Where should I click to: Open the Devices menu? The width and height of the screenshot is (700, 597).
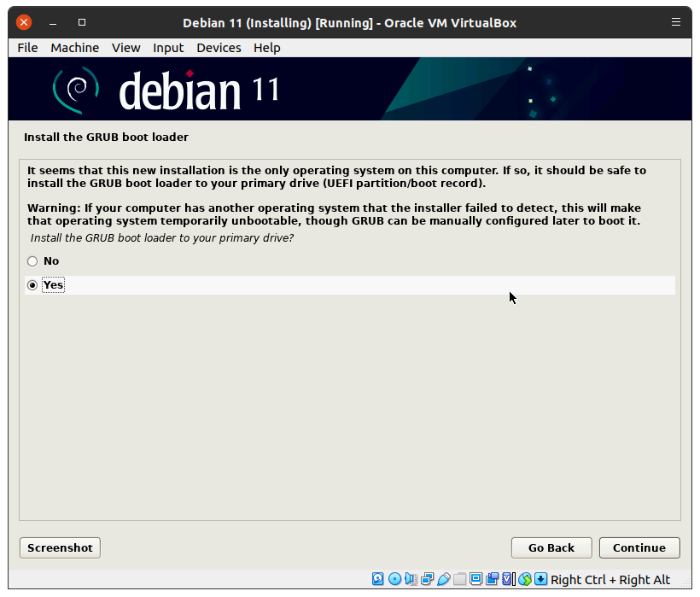[219, 48]
